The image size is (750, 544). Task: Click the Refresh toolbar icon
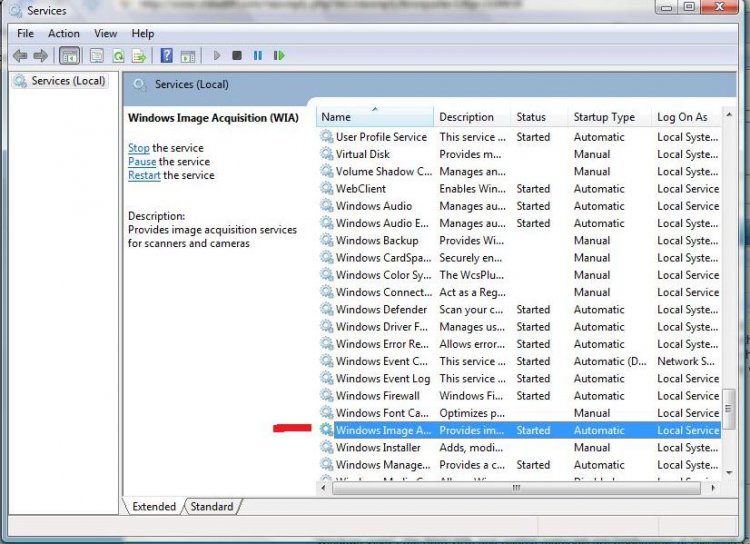click(118, 56)
